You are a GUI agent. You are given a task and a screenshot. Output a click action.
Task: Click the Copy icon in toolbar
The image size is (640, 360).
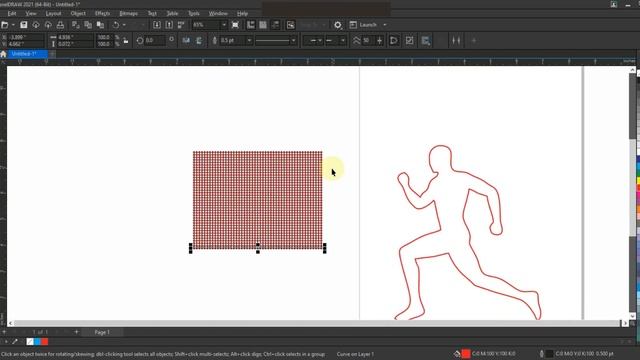[x=88, y=25]
